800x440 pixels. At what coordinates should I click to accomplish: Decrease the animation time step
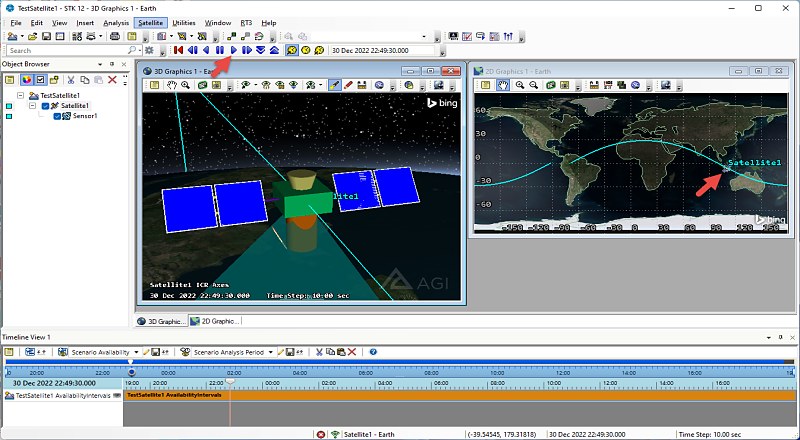(x=261, y=50)
